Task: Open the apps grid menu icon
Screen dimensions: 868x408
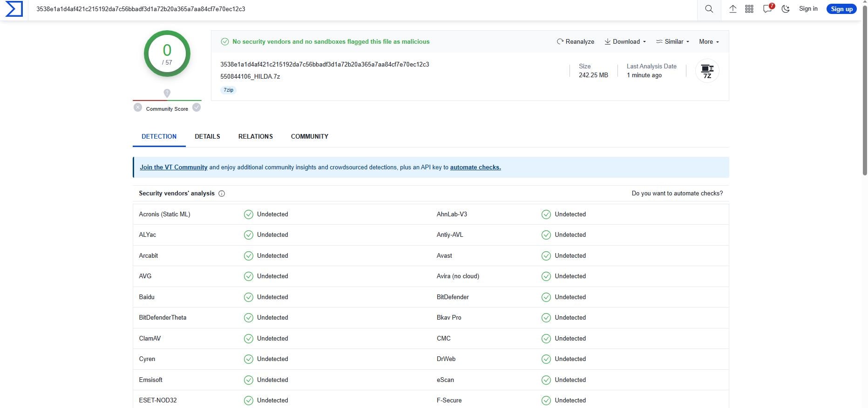Action: [749, 9]
